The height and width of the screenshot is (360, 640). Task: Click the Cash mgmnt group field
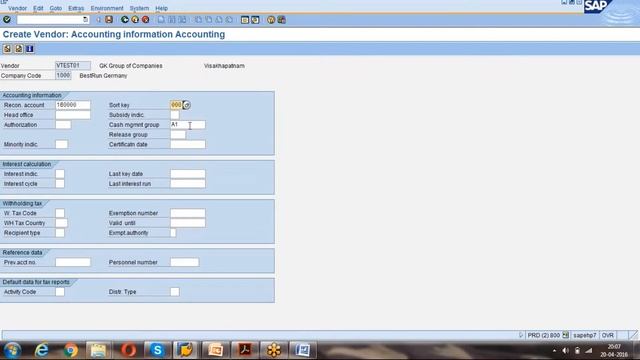(188, 125)
